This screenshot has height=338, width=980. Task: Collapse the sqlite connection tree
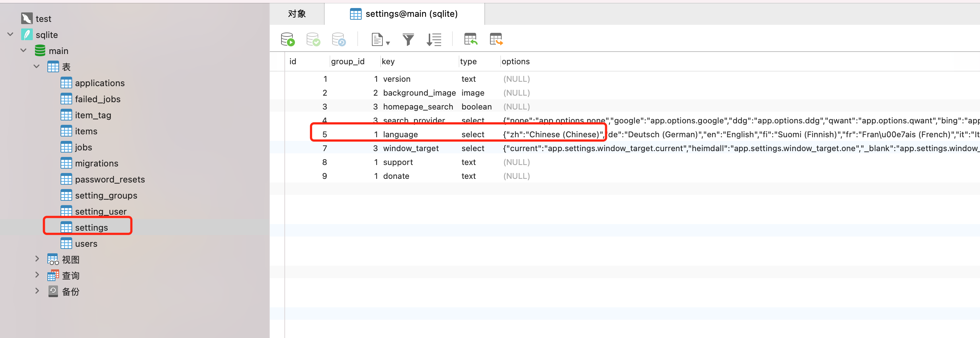(10, 34)
